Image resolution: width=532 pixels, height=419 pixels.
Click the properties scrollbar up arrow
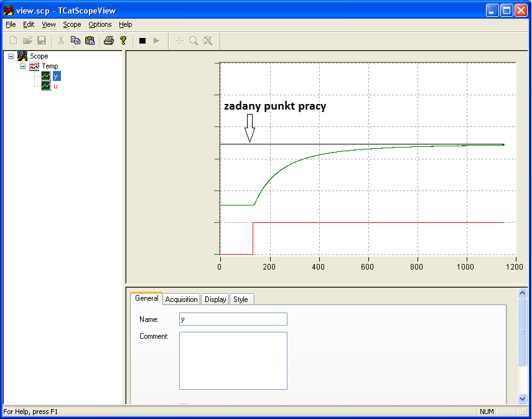point(522,293)
